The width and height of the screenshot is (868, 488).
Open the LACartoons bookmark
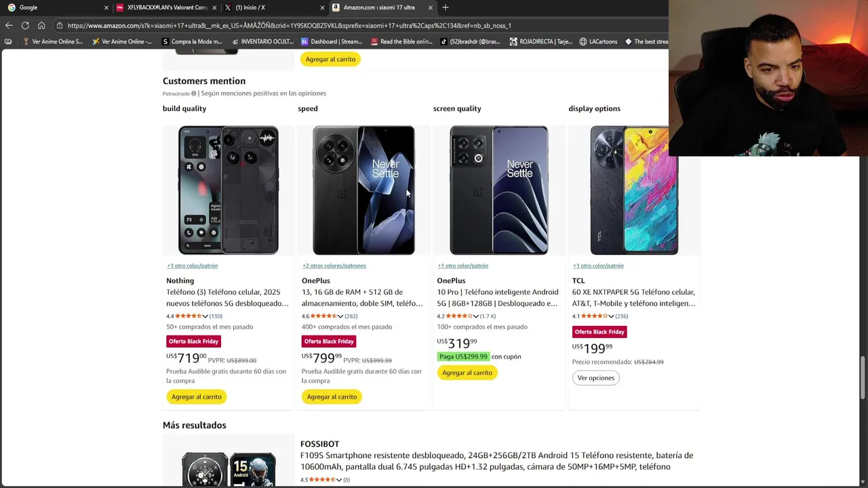[597, 41]
